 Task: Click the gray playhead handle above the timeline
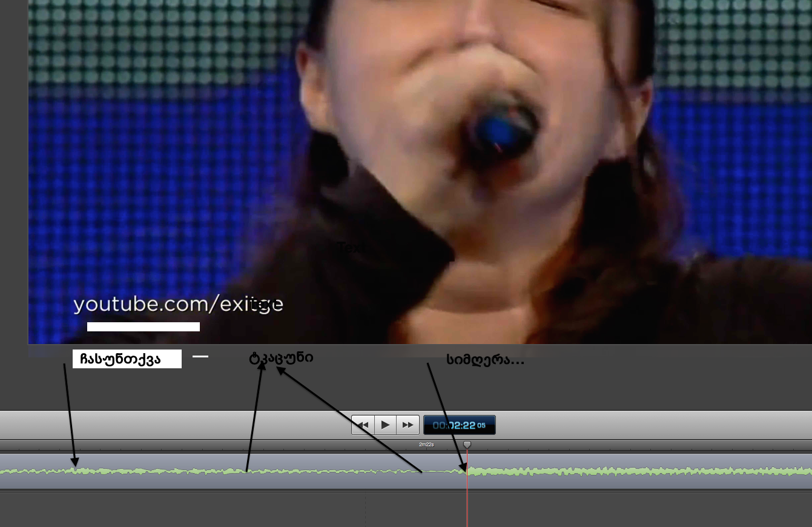click(467, 444)
